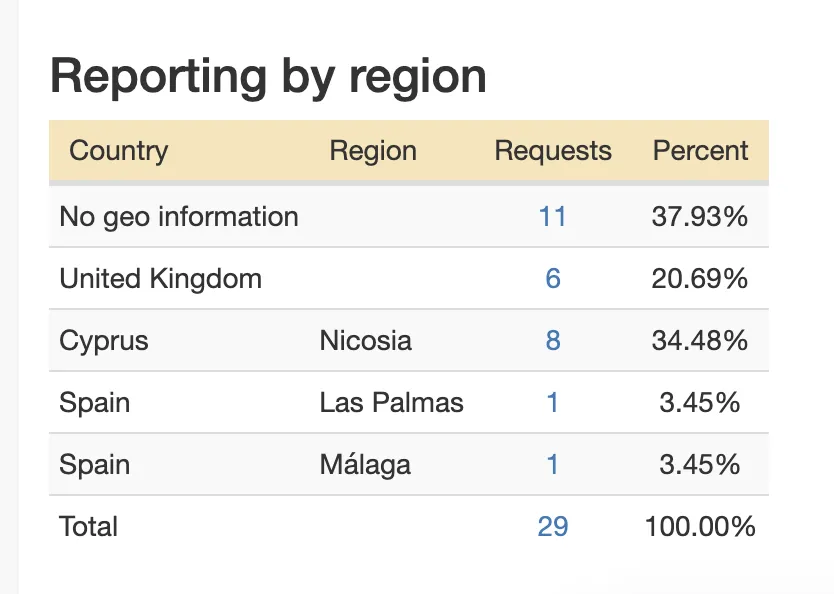Open the Total 29 requests link
The height and width of the screenshot is (594, 834).
[x=553, y=526]
